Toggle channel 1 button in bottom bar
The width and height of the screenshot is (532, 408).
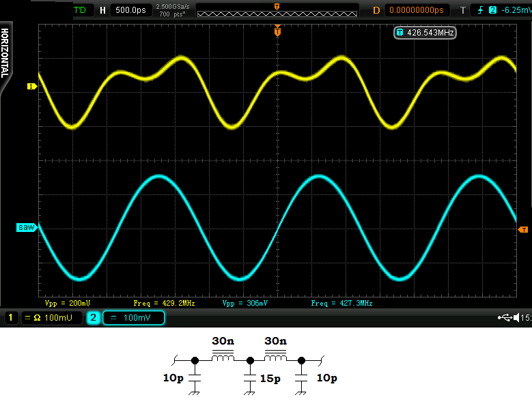pos(10,317)
